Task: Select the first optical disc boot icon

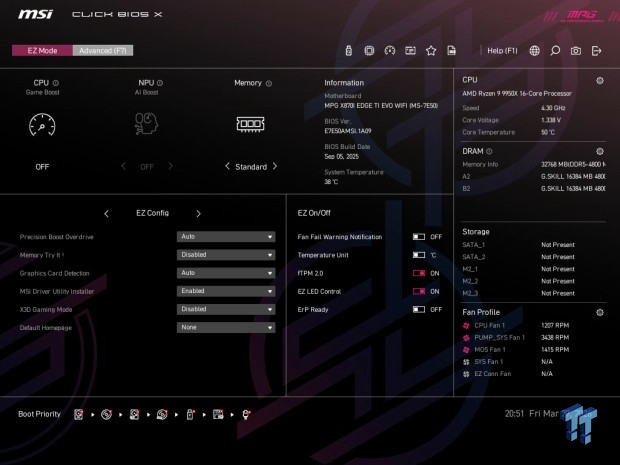Action: 106,414
